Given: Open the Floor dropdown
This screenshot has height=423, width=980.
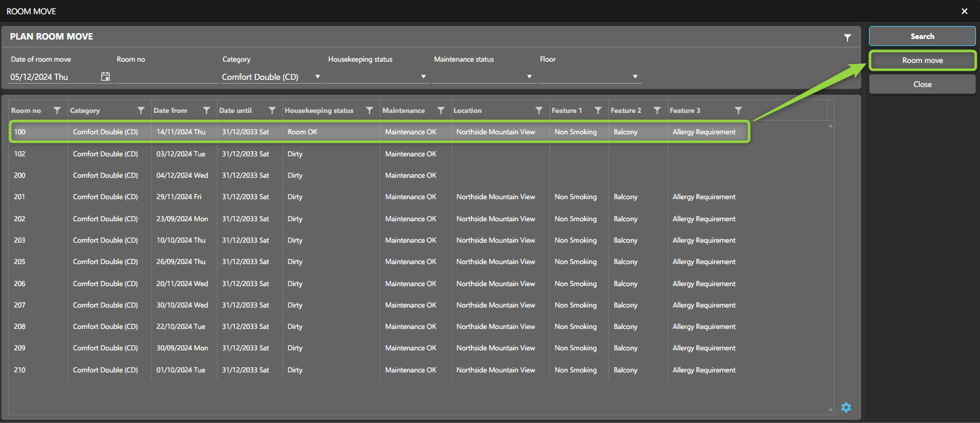Looking at the screenshot, I should [635, 77].
